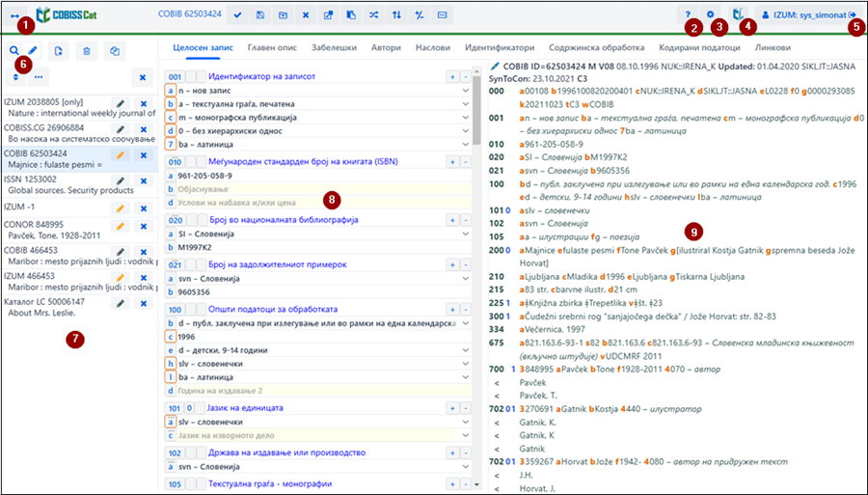Open the three-dots more options button

click(x=39, y=77)
